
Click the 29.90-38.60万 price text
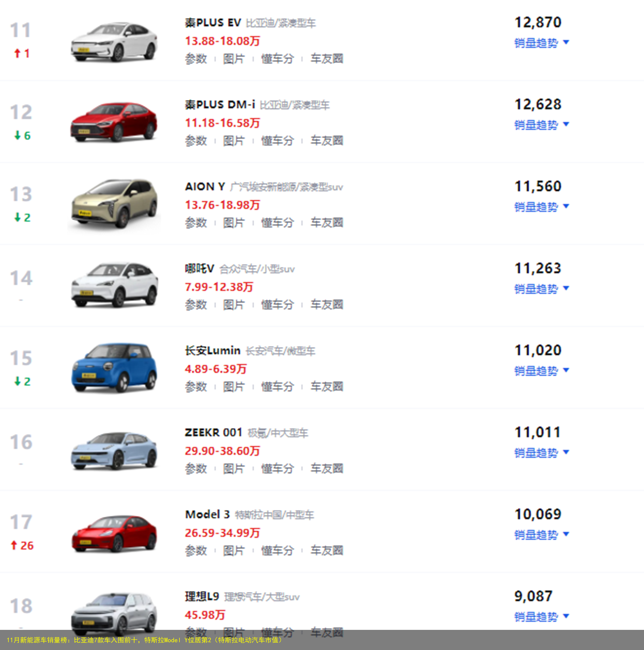click(222, 451)
